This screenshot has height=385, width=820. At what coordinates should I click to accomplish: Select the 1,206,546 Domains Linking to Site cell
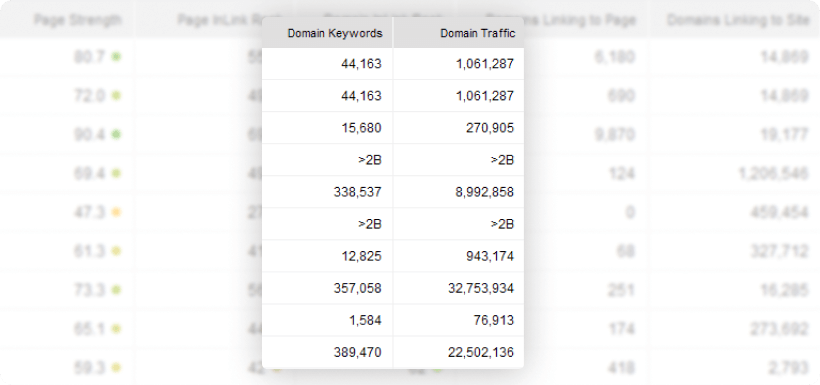pos(773,173)
